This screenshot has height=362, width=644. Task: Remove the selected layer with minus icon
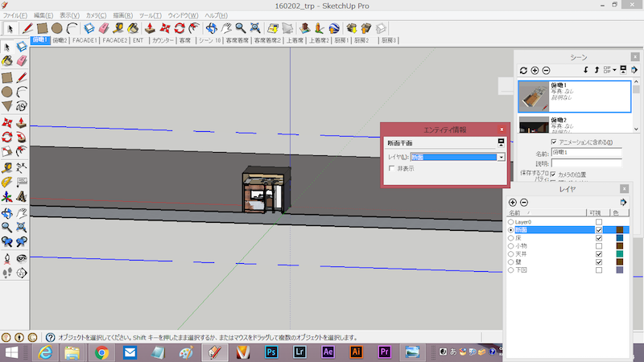[x=524, y=202]
